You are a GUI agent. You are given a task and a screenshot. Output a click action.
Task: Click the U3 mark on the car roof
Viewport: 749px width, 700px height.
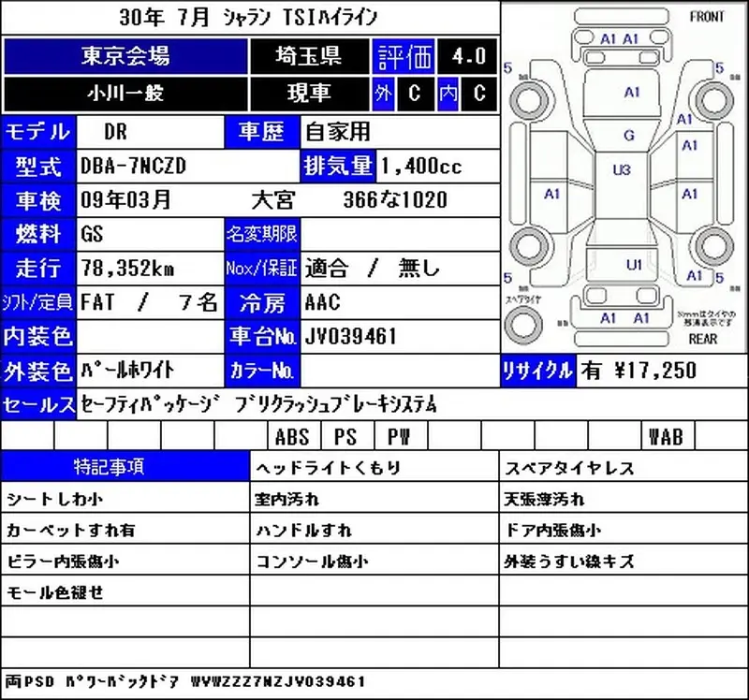click(622, 169)
